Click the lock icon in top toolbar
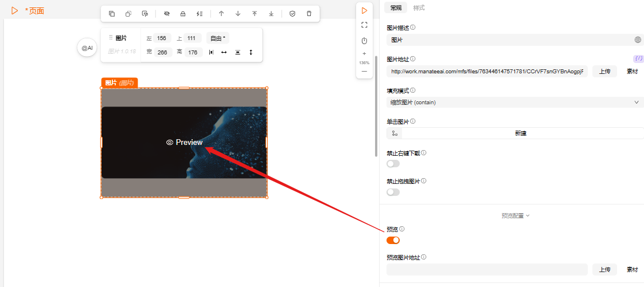Screen dimensions: 644x287 (183, 14)
